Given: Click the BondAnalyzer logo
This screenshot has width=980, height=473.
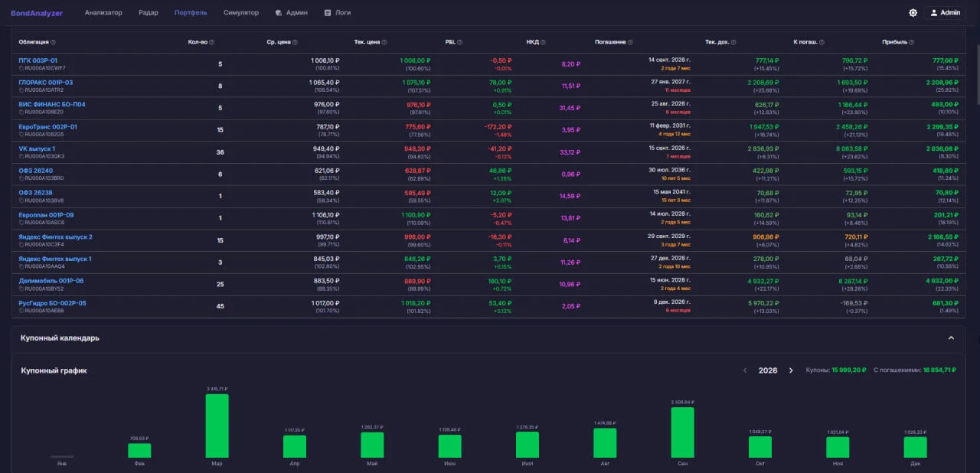Looking at the screenshot, I should [38, 13].
